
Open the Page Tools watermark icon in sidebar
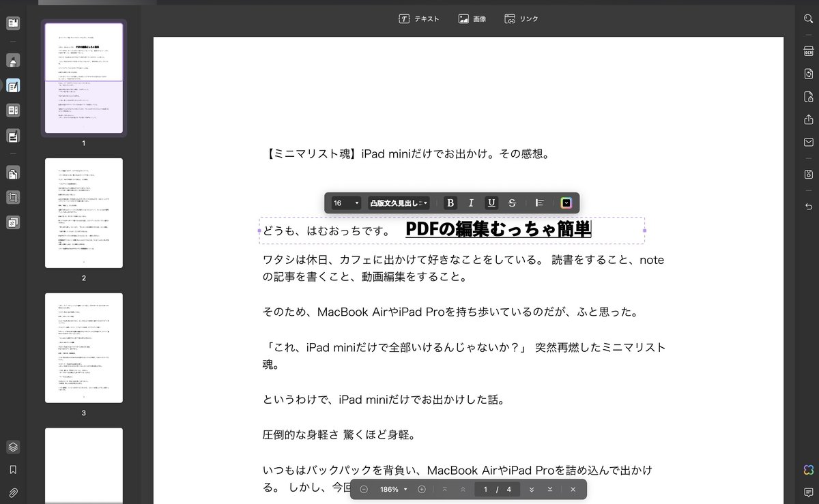(13, 222)
